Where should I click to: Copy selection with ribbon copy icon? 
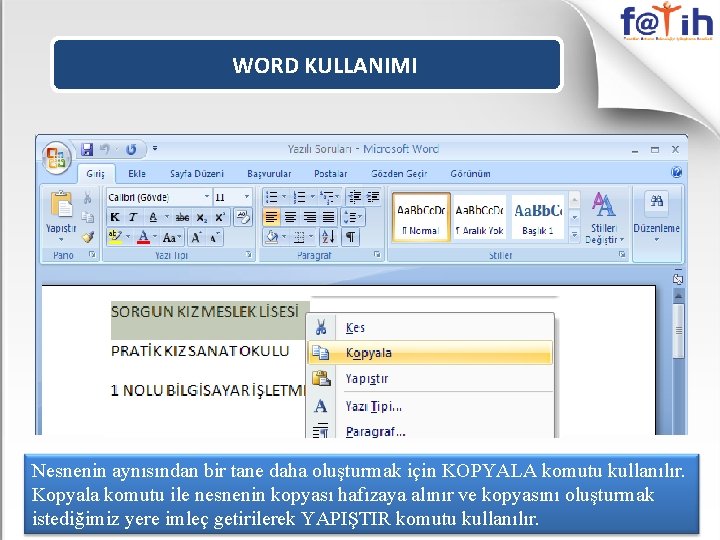click(x=87, y=217)
